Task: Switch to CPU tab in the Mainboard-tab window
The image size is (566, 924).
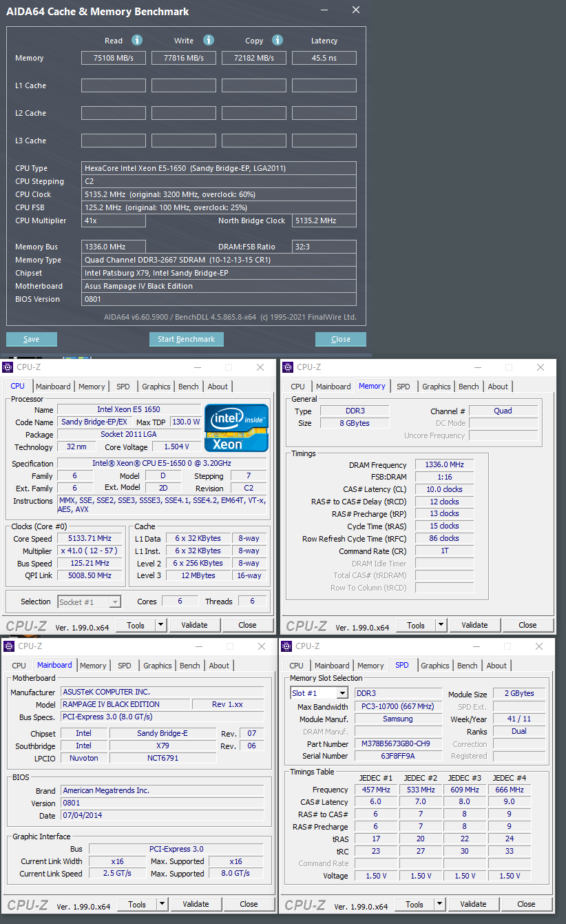Action: coord(19,666)
